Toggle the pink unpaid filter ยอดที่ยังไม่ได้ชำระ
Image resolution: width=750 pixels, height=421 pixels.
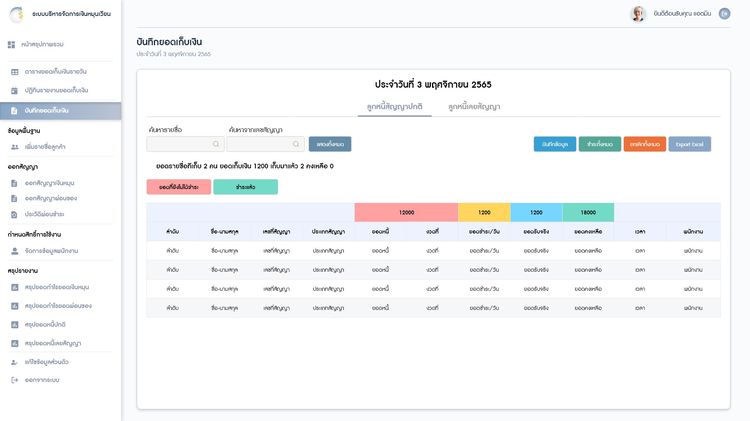pyautogui.click(x=177, y=187)
